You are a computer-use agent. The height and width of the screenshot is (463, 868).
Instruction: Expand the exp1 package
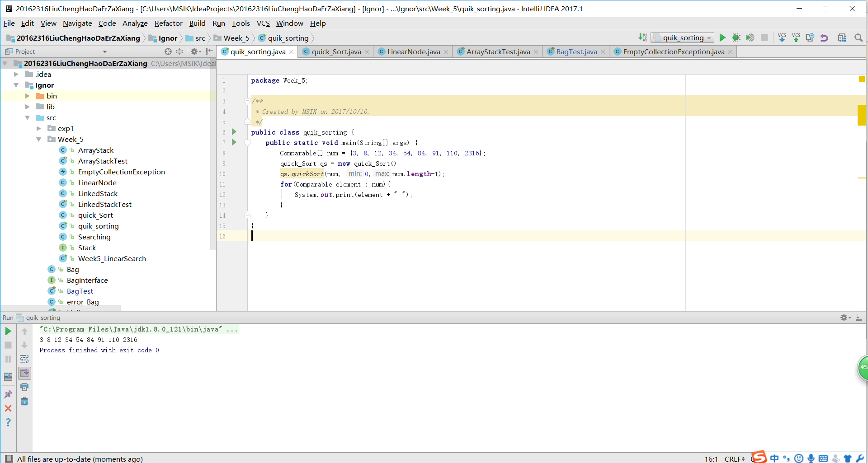coord(39,128)
